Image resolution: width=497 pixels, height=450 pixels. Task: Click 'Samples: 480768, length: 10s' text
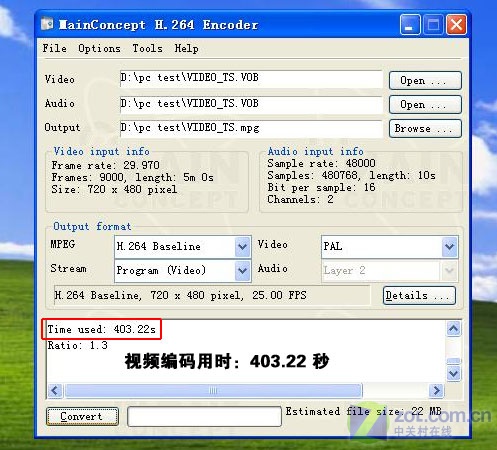351,175
